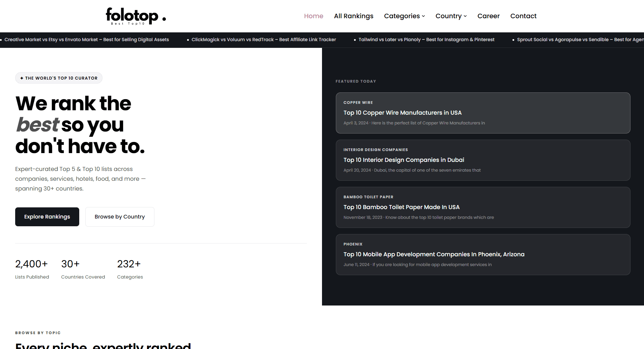Go to All Rankings page

tap(354, 16)
